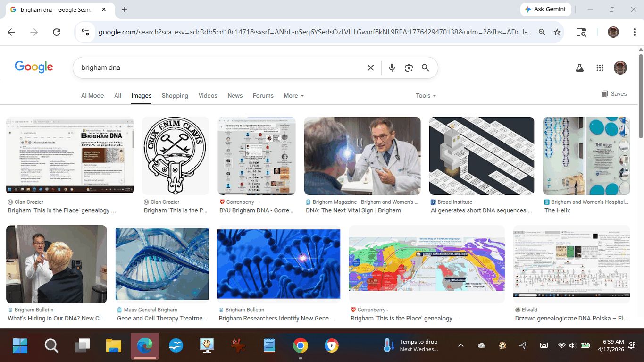
Task: Open the Google apps grid
Action: tap(600, 68)
